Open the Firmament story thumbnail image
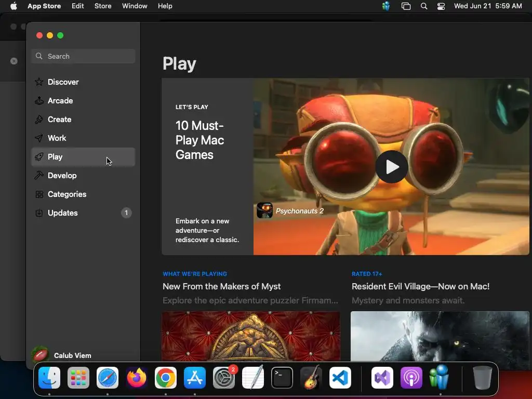The width and height of the screenshot is (532, 399). click(x=251, y=336)
